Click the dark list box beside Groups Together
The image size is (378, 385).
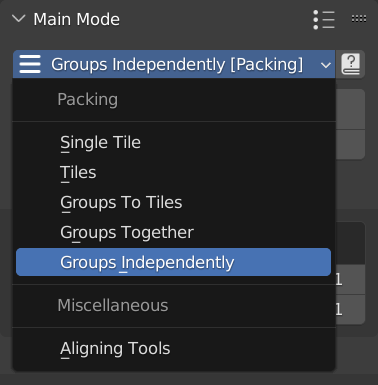coord(350,243)
